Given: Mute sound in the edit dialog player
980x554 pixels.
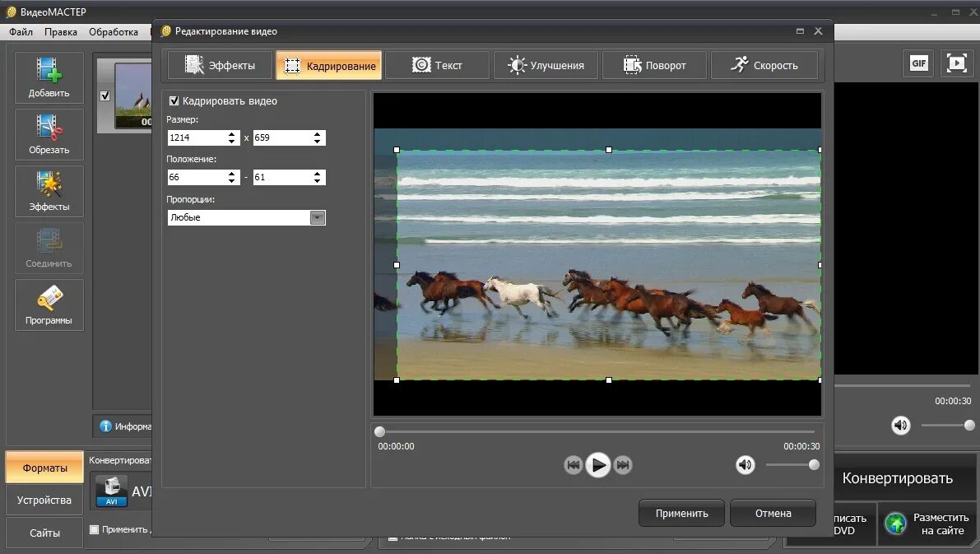Looking at the screenshot, I should (x=745, y=464).
